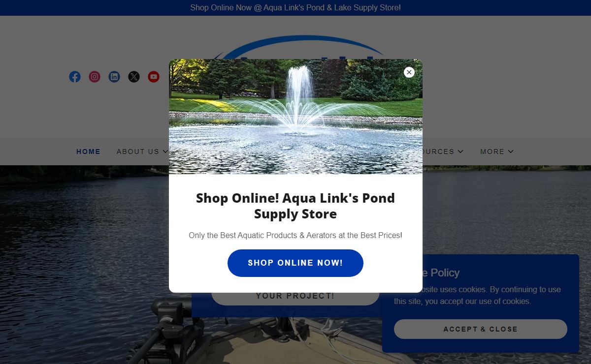This screenshot has height=364, width=591.
Task: Expand the ABOUT US dropdown menu
Action: pyautogui.click(x=142, y=152)
